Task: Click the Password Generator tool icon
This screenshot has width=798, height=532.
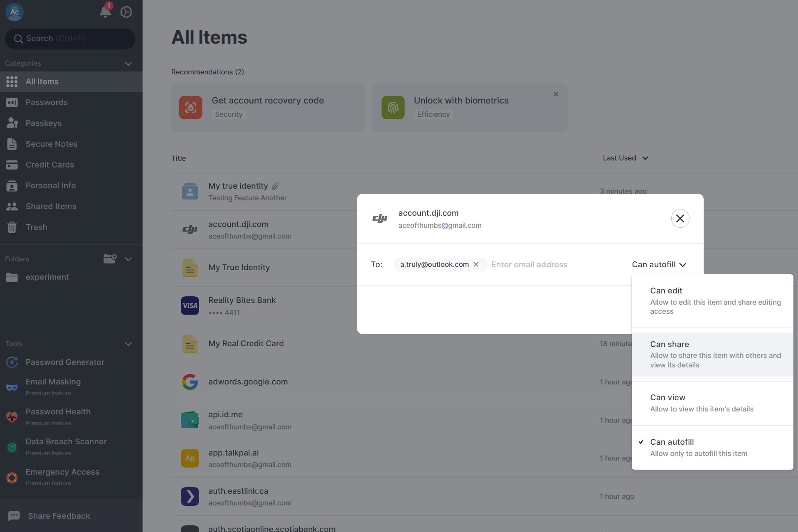Action: (12, 362)
